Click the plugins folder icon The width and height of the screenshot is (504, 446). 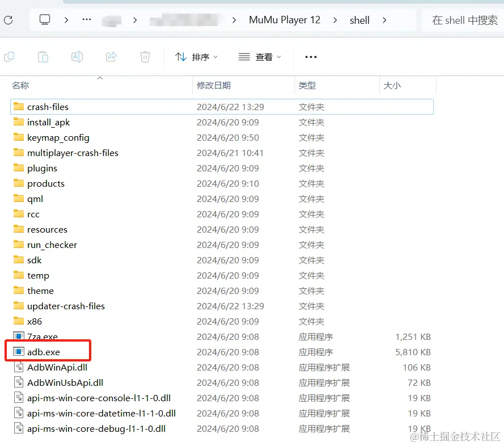19,168
